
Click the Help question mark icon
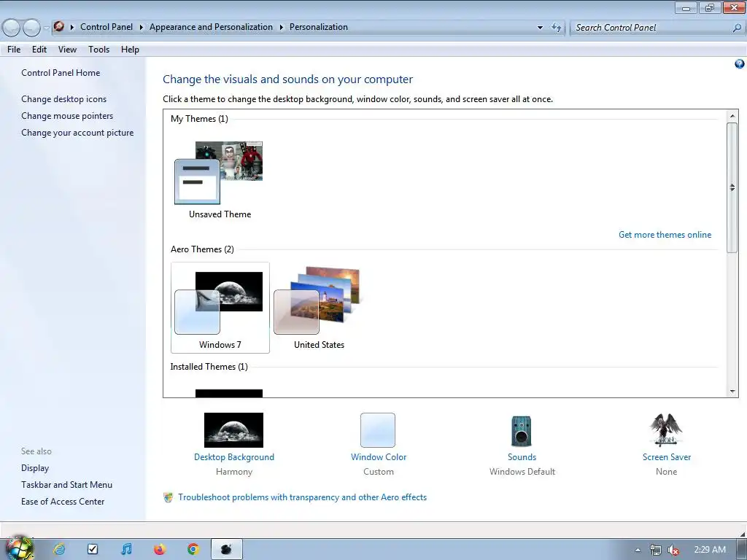pos(740,64)
